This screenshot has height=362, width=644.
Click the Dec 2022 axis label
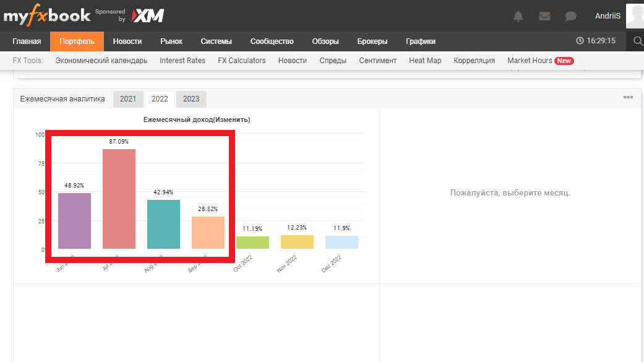(331, 264)
